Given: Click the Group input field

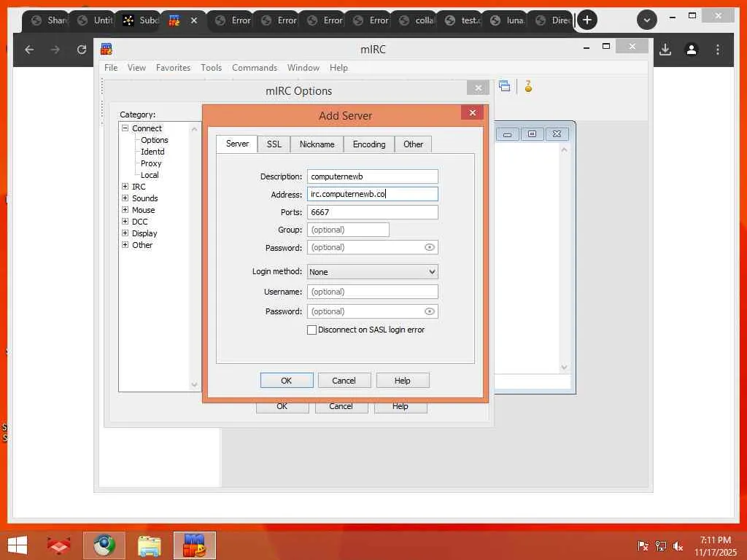Looking at the screenshot, I should 348,230.
